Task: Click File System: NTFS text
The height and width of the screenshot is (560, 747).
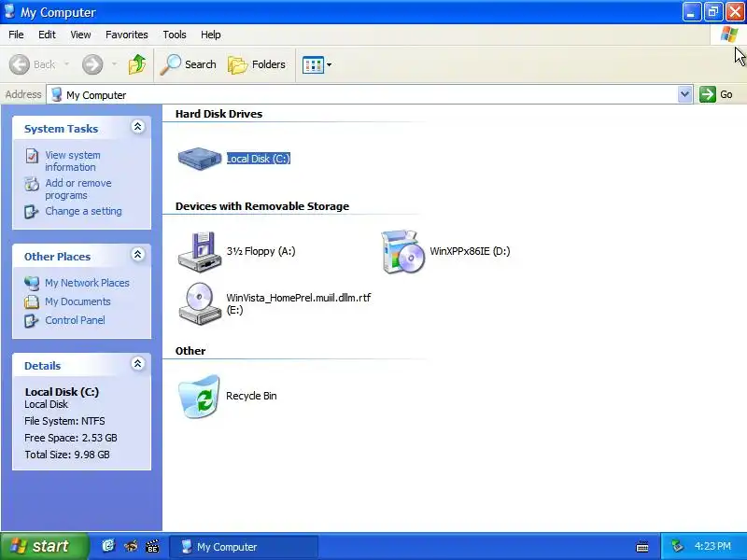Action: point(64,421)
